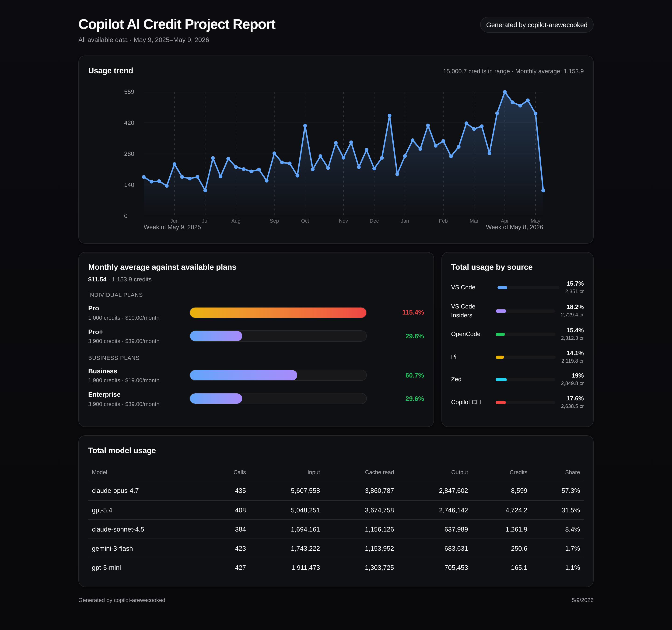Select the 'gpt-5-mini' model row name

[106, 568]
